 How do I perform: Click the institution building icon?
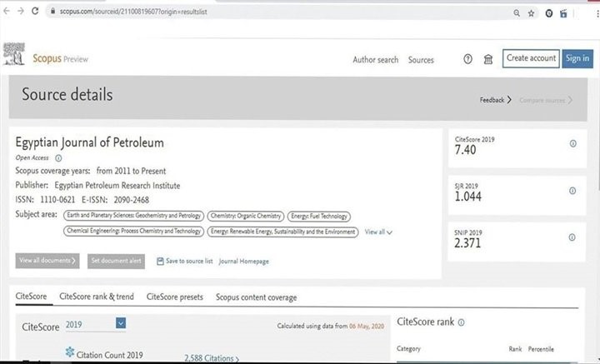(487, 59)
